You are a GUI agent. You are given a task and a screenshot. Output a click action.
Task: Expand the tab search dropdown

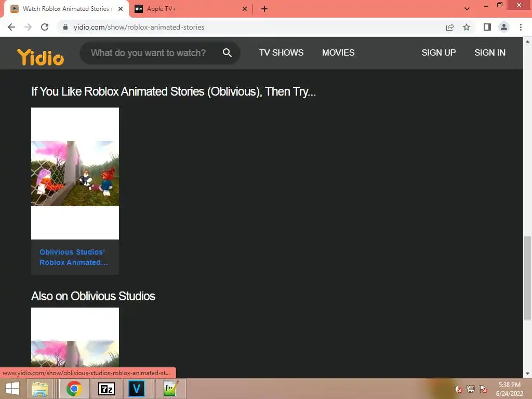[467, 9]
